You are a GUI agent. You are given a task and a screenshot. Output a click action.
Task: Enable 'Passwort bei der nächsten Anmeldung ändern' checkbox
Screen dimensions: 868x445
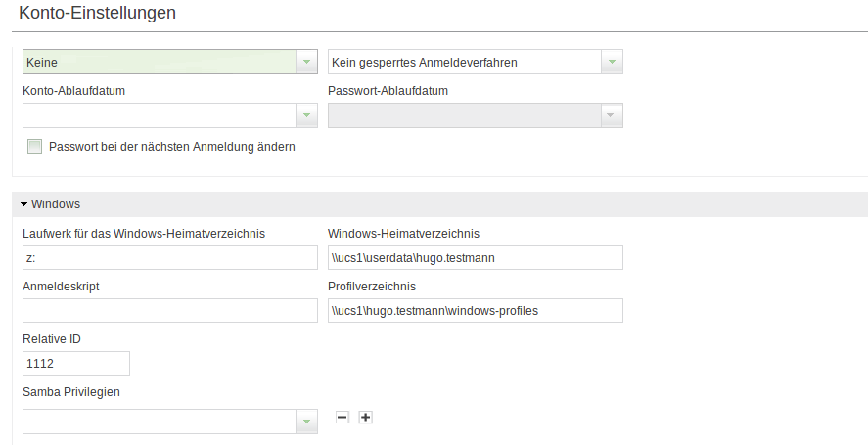click(35, 147)
